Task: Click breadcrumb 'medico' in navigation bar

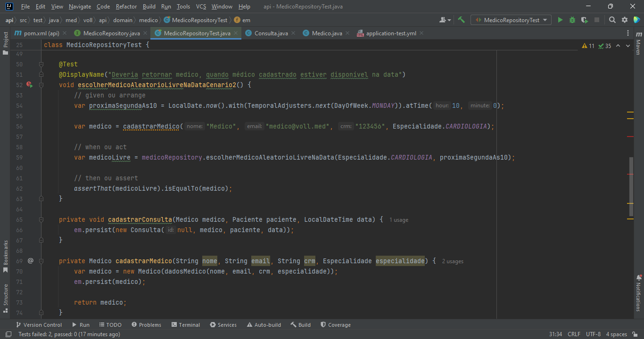Action: coord(149,20)
